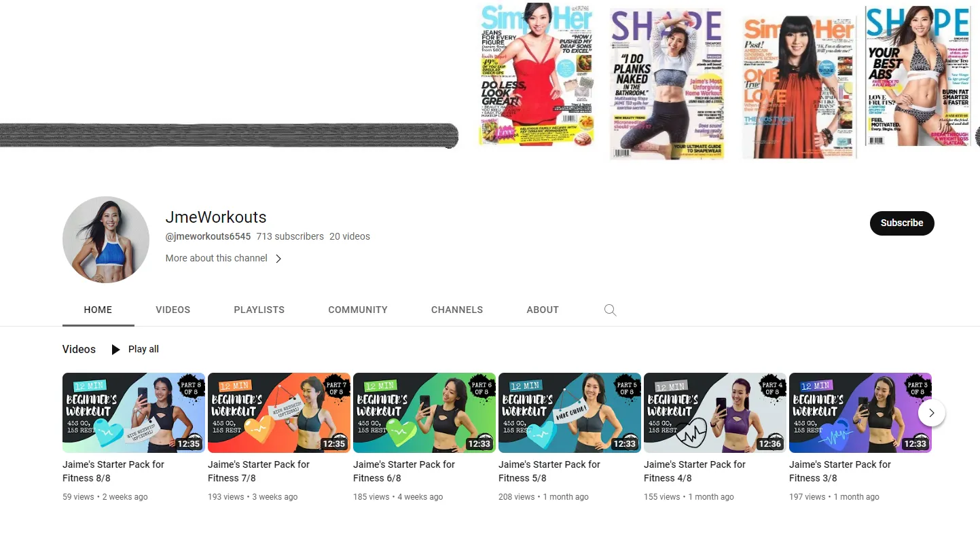Click the red-dress Simply Her cover in banner
Image resolution: width=980 pixels, height=533 pixels.
pyautogui.click(x=537, y=75)
